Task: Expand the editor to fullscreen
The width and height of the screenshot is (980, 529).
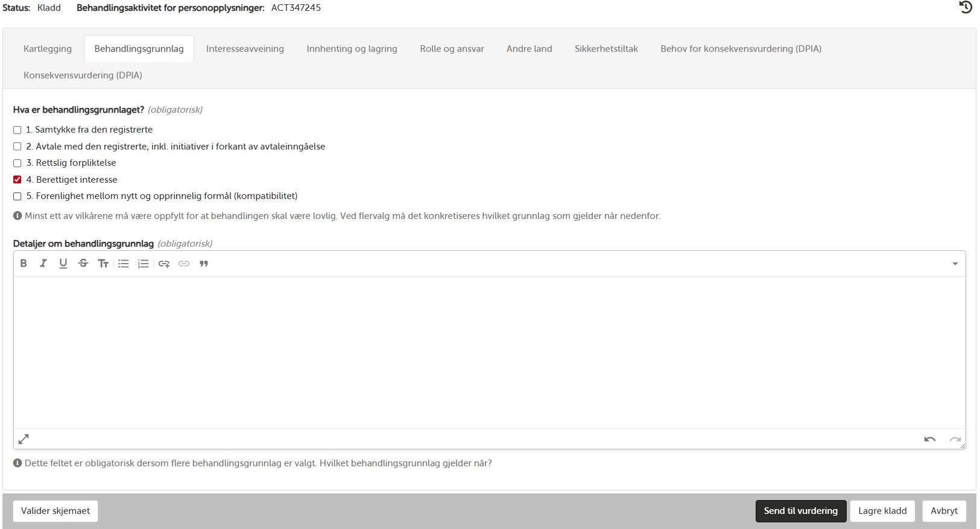Action: point(24,439)
